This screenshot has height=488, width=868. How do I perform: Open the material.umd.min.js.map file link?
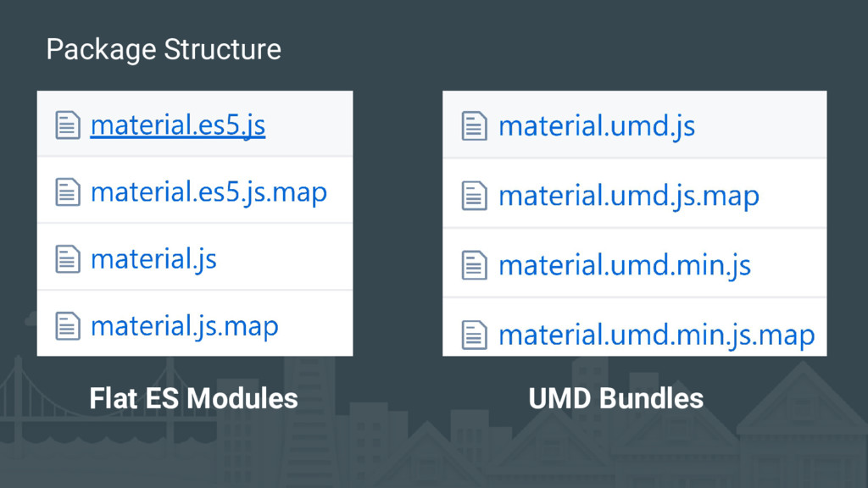656,335
